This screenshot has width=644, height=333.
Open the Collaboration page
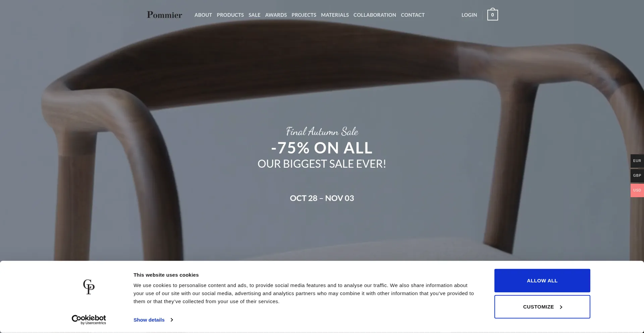(x=375, y=15)
